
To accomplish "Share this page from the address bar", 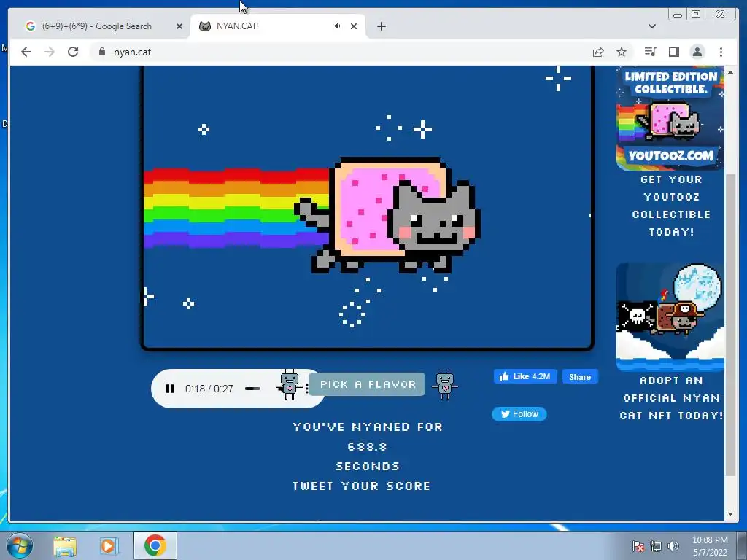I will 598,52.
